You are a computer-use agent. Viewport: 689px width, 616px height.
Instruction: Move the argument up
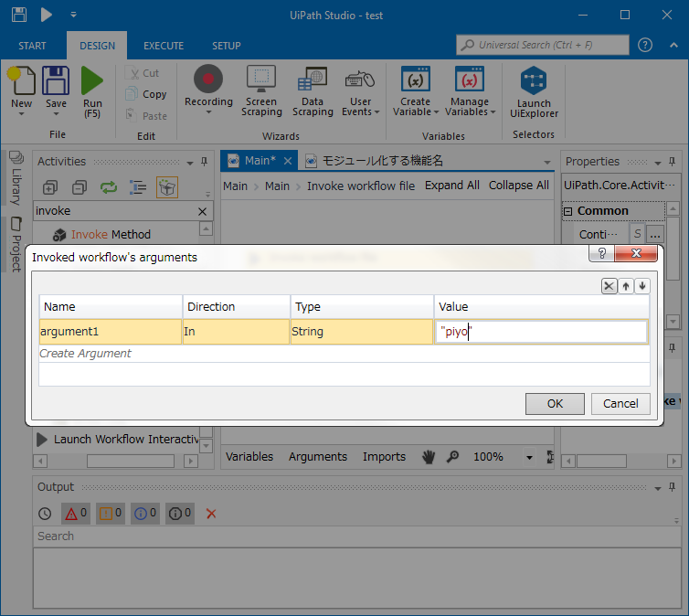coord(626,286)
